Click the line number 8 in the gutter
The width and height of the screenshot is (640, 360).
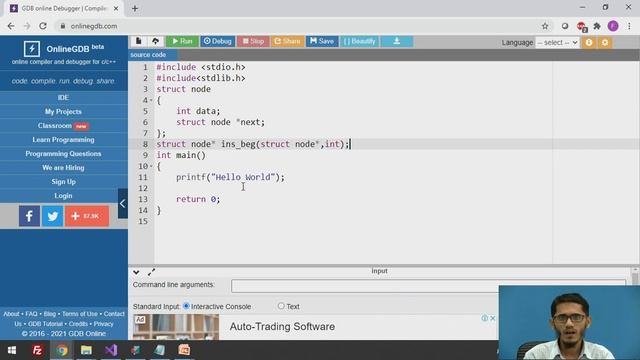[x=145, y=144]
